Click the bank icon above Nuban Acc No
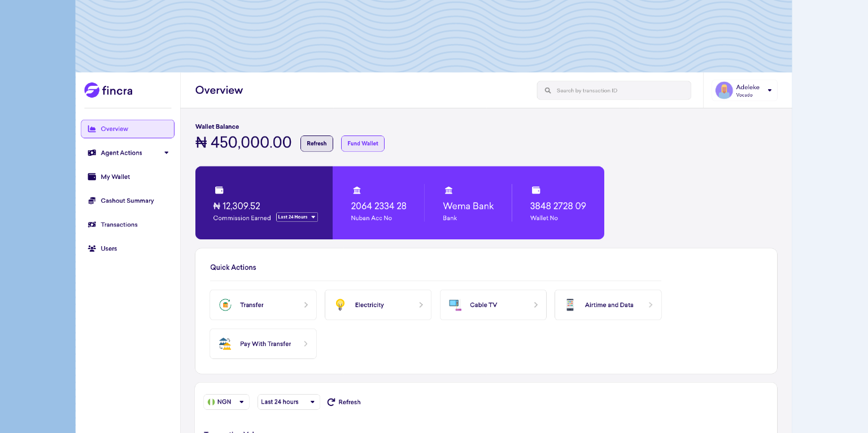Screen dimensions: 868x433 357,190
